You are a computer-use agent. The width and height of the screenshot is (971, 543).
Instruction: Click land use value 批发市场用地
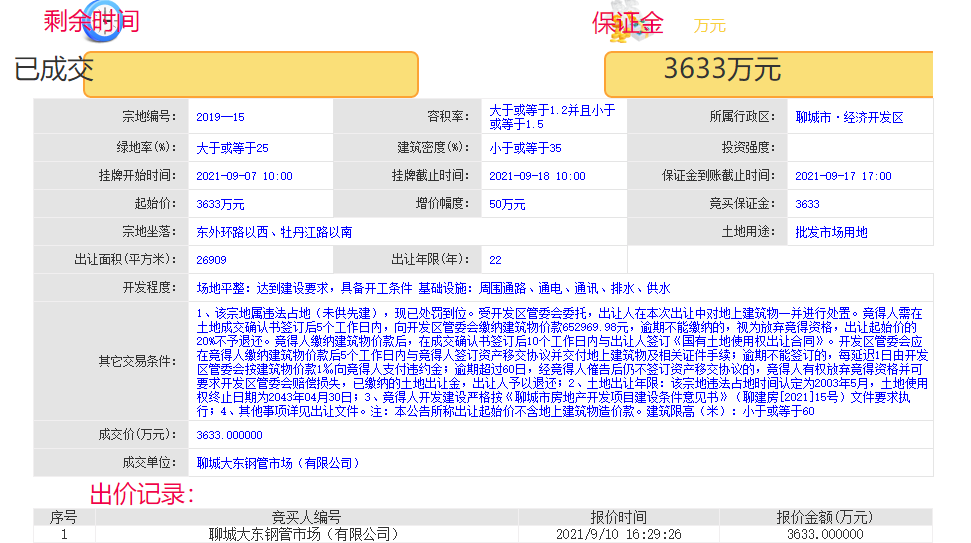click(x=831, y=232)
